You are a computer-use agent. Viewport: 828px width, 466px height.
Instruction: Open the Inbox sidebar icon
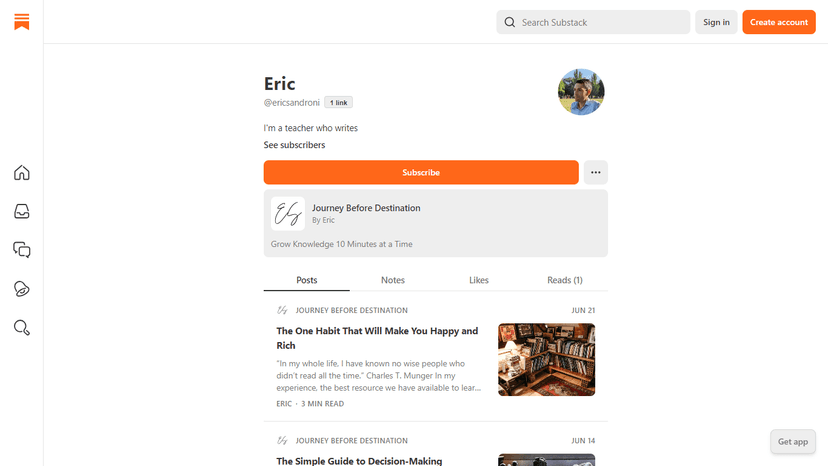click(21, 211)
